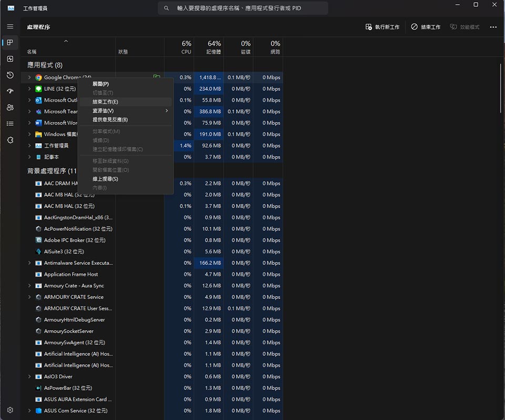Open the 資源值(V) submenu

tap(125, 111)
